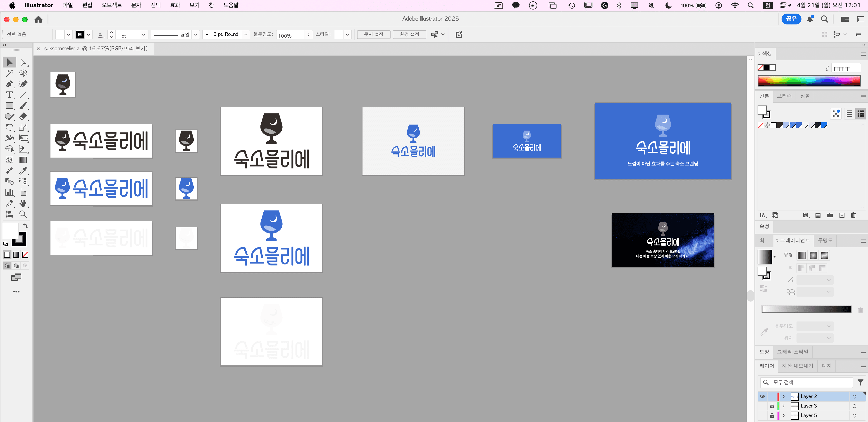Select the Pen tool
868x422 pixels.
click(x=10, y=84)
